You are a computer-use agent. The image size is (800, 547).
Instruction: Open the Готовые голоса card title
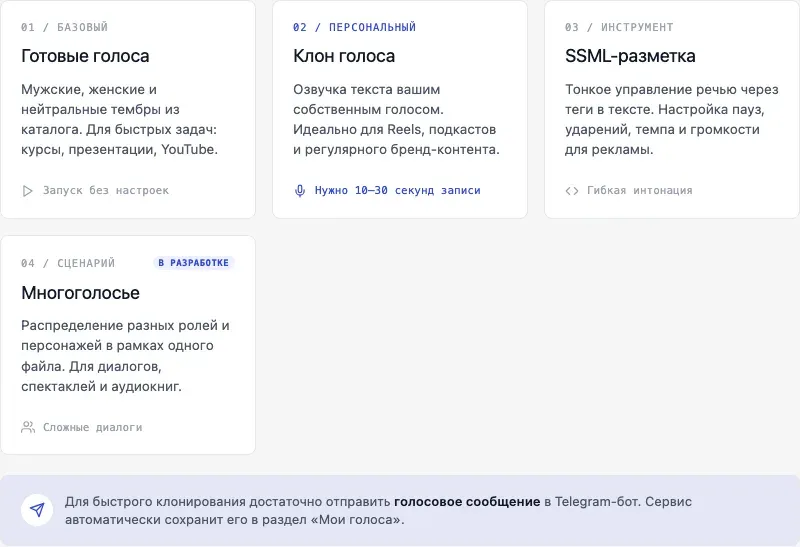point(85,56)
